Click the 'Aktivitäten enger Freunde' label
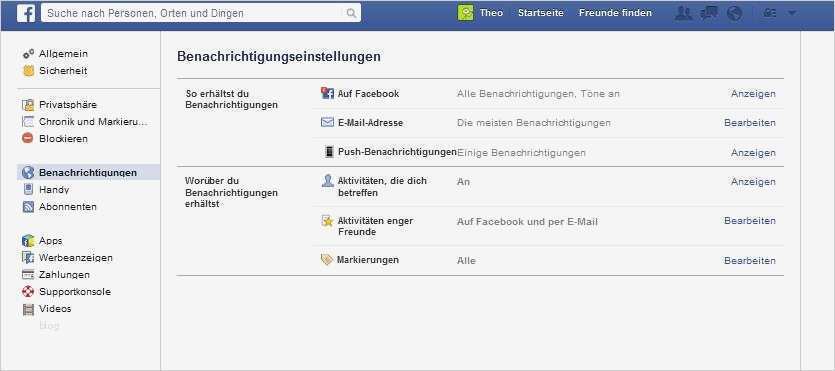835x371 pixels. click(375, 226)
